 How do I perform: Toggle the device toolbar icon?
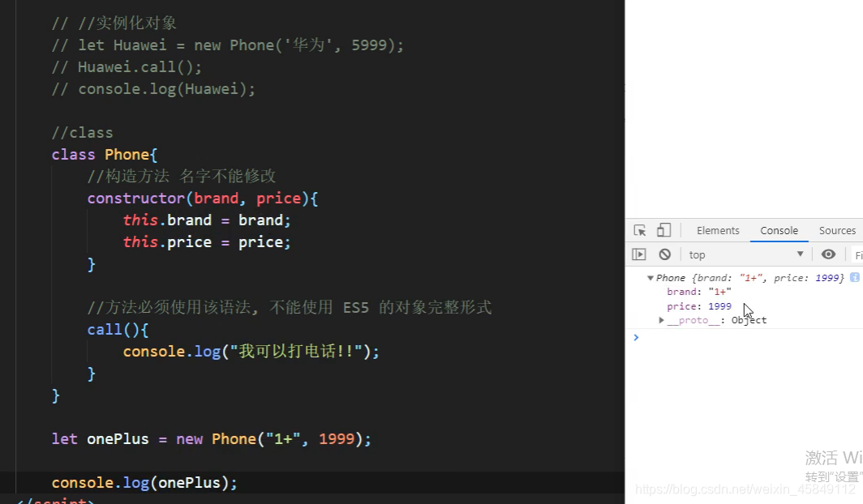(663, 230)
